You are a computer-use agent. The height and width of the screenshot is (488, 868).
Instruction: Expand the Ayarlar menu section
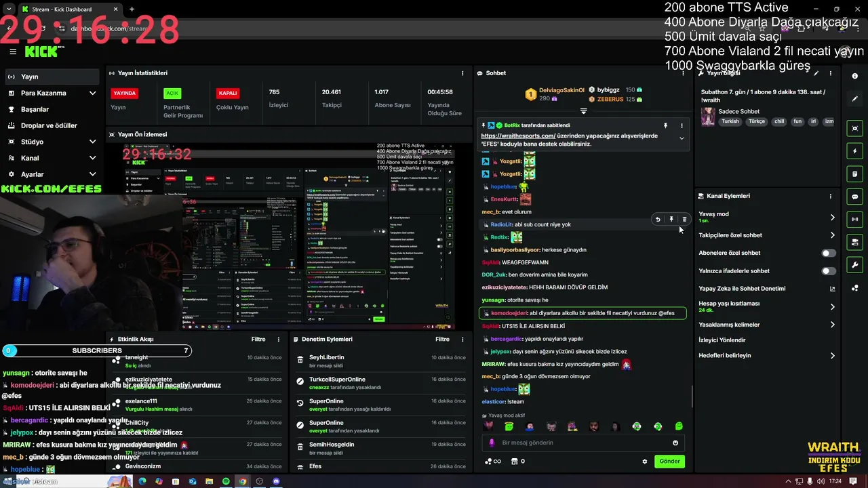click(x=52, y=174)
